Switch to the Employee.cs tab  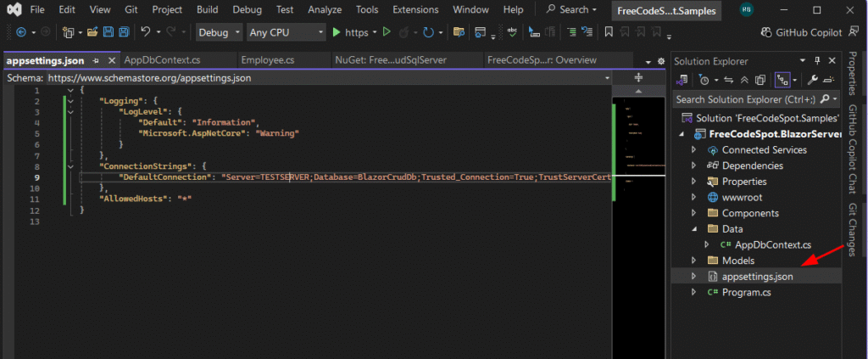click(x=268, y=59)
